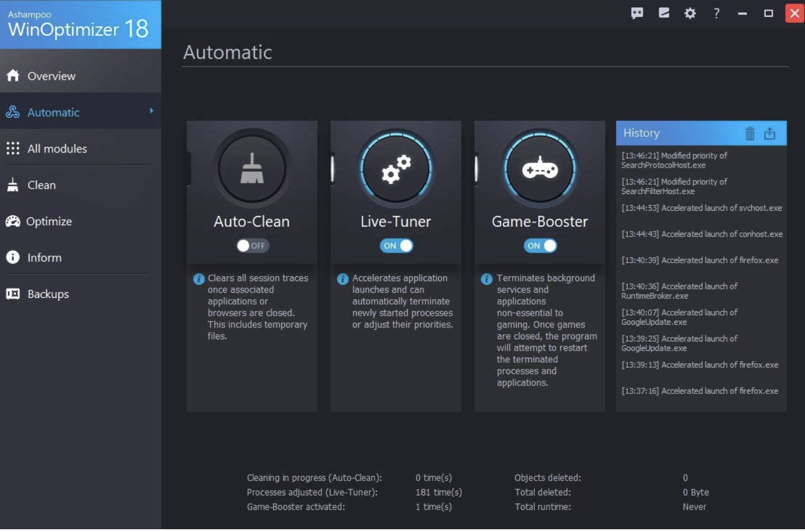
Task: Click the Backups sidebar icon
Action: 13,293
